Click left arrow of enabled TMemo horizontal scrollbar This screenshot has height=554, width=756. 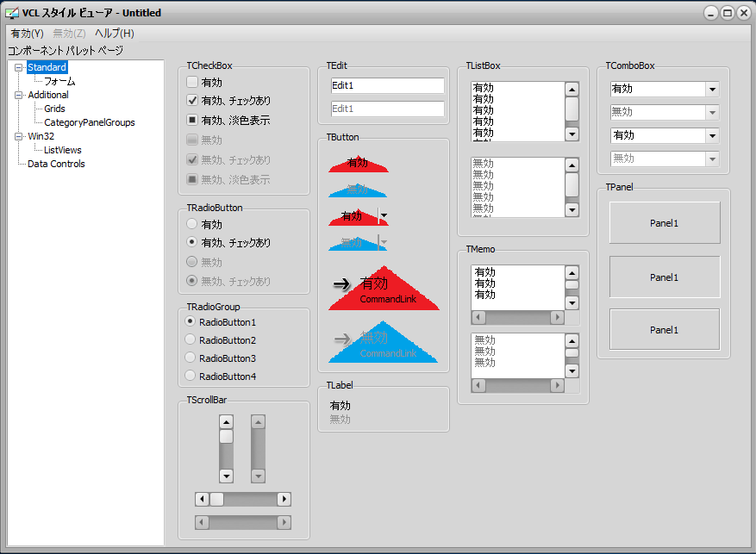[478, 317]
